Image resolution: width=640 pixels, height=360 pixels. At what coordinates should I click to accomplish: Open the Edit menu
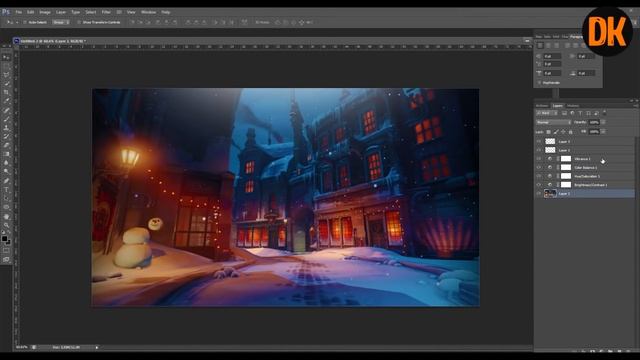[x=31, y=12]
